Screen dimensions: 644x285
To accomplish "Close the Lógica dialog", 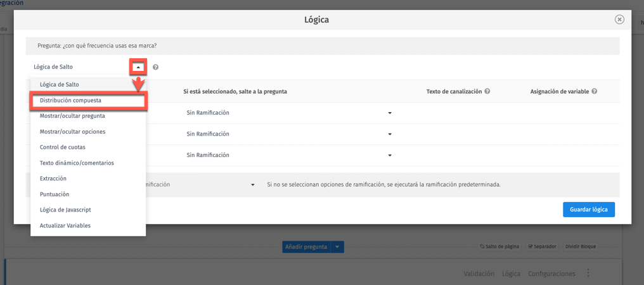I will 619,20.
